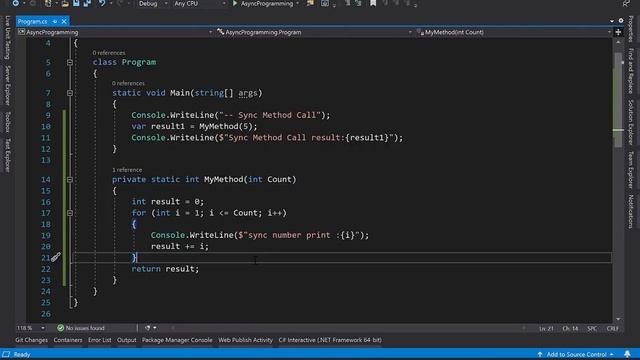Click the Open File folder icon
The width and height of the screenshot is (640, 360).
click(x=65, y=3)
